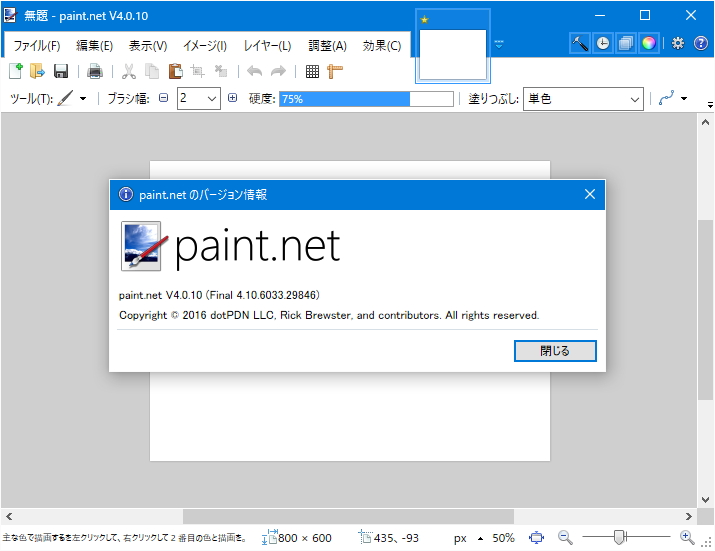The height and width of the screenshot is (551, 715).
Task: Open the レイヤー(L) menu
Action: coord(268,46)
